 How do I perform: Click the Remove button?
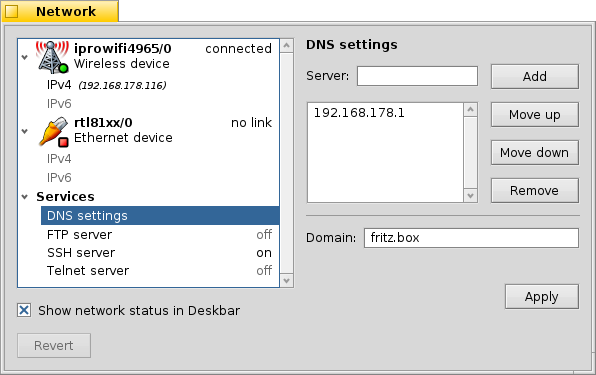click(x=535, y=190)
